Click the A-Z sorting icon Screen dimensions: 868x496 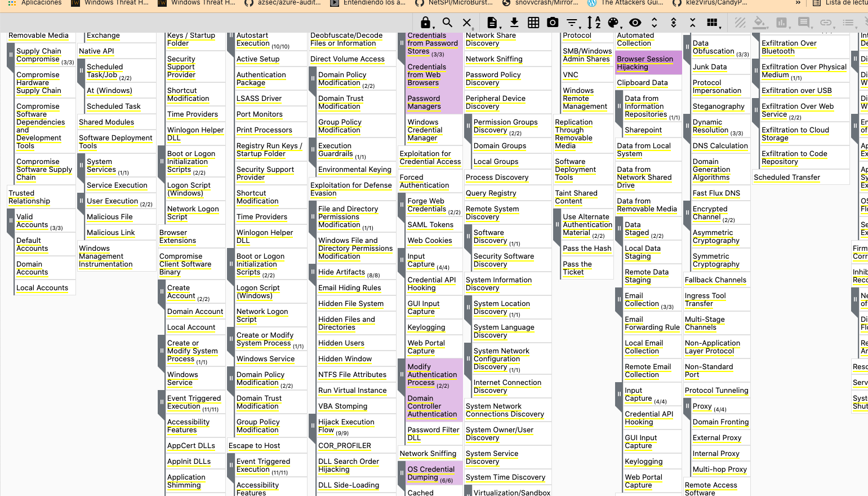pos(594,23)
